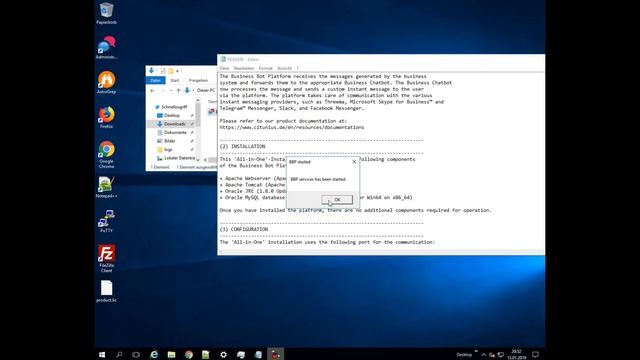The width and height of the screenshot is (640, 360).
Task: Open the Ansicht menu in the Editor
Action: pyautogui.click(x=284, y=68)
